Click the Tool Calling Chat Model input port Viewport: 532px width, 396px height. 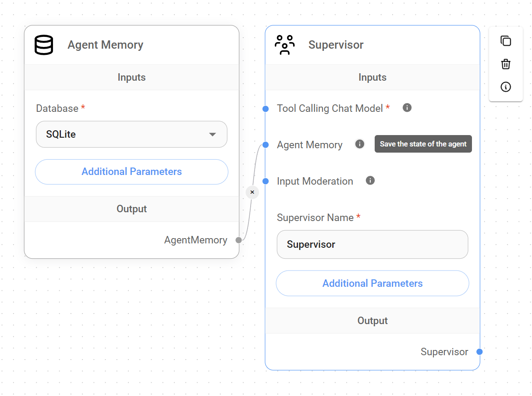point(266,109)
